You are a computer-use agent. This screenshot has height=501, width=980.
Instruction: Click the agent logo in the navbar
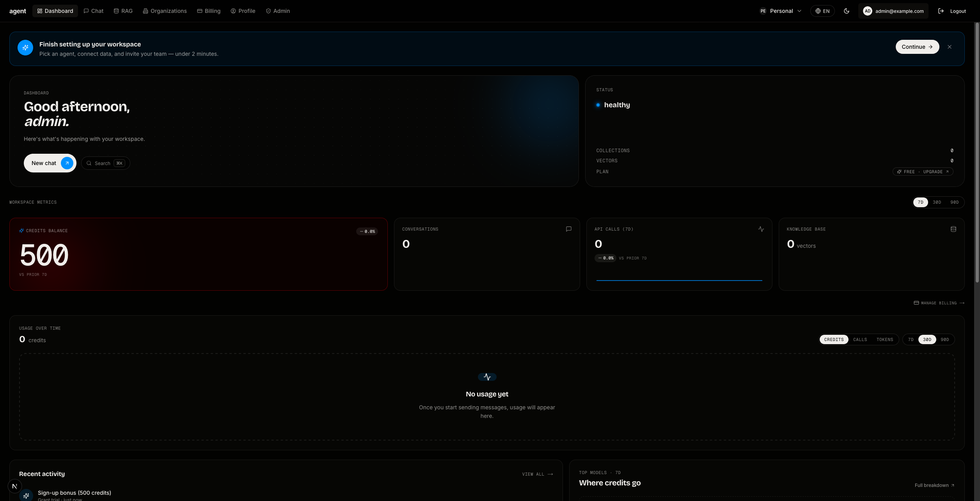[18, 11]
